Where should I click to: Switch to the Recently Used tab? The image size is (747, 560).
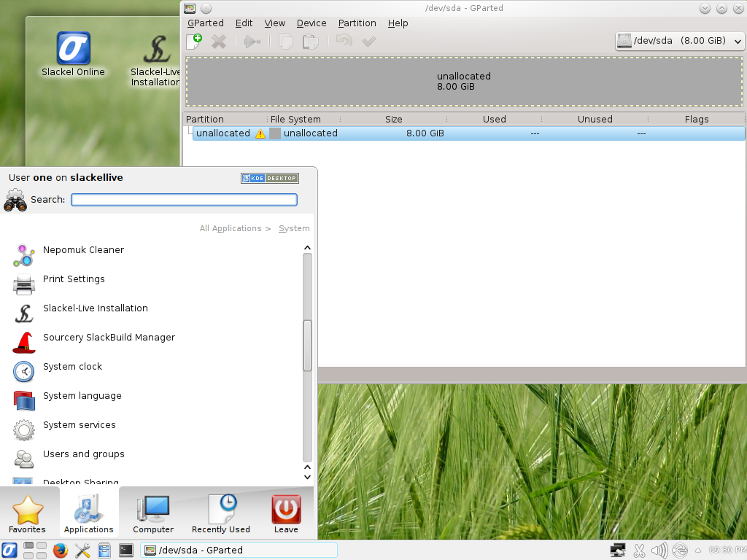click(220, 514)
